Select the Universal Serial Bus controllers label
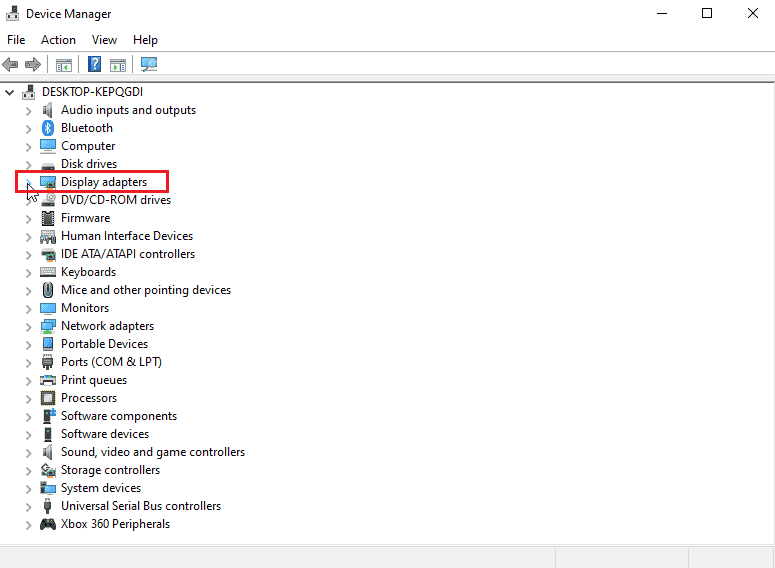This screenshot has height=568, width=775. coord(141,506)
